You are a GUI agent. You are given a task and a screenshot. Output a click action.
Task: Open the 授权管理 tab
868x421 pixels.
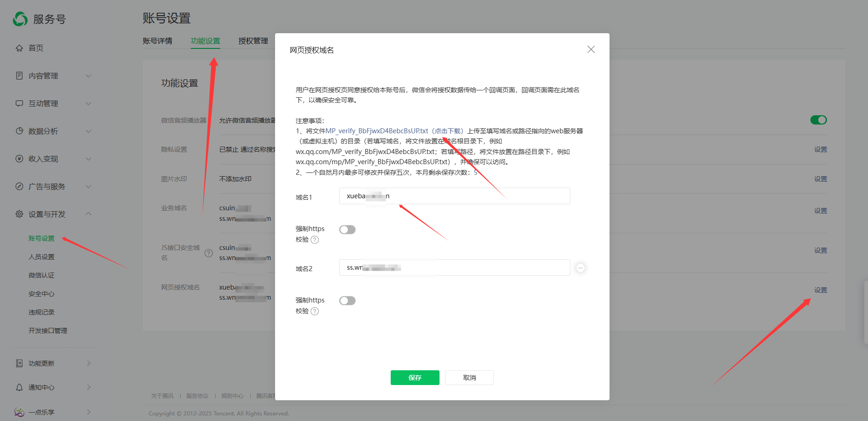253,41
